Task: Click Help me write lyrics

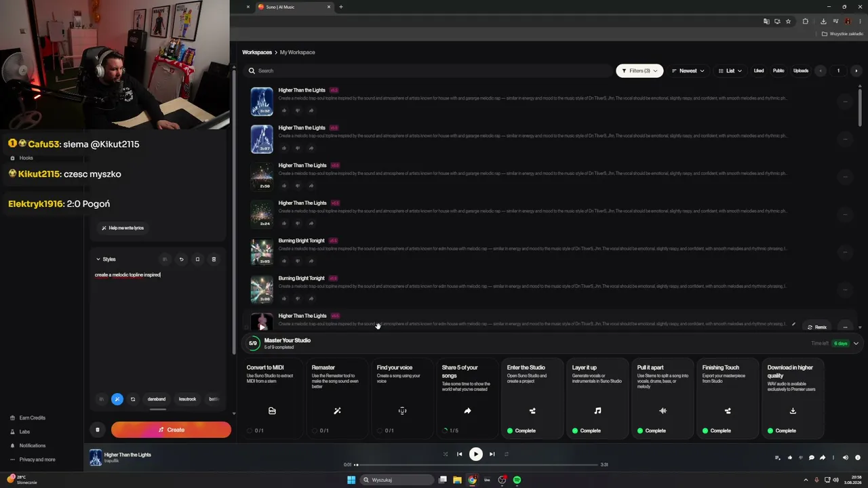Action: tap(122, 228)
